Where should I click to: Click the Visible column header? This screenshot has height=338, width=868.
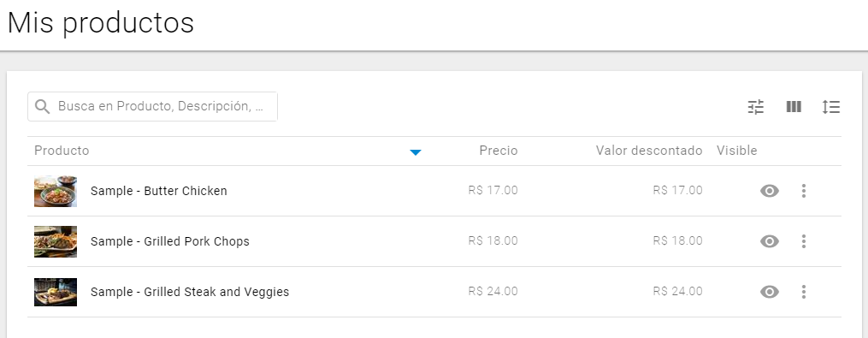pyautogui.click(x=737, y=151)
